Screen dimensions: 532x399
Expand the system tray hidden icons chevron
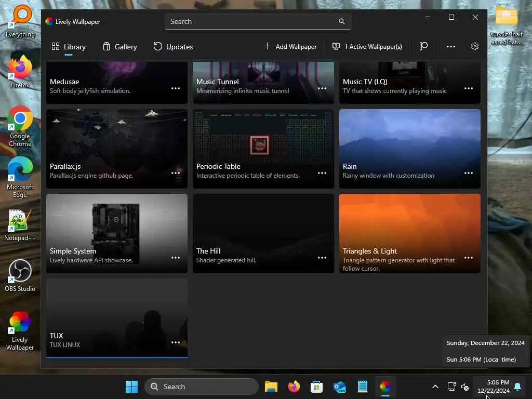point(435,387)
